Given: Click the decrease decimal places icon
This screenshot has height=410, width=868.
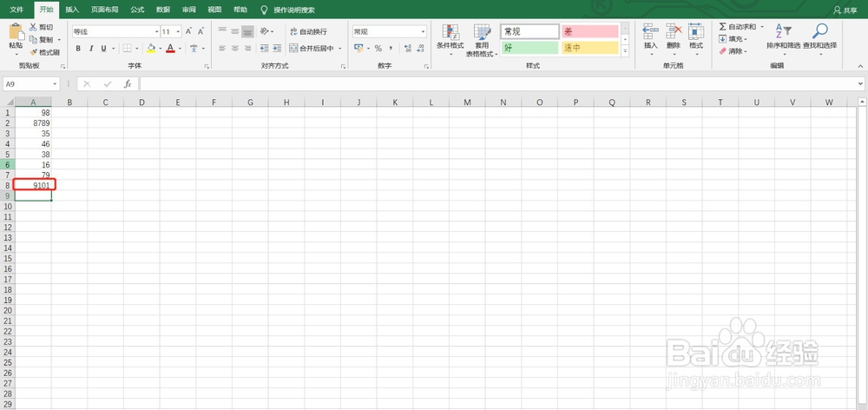Looking at the screenshot, I should point(421,49).
